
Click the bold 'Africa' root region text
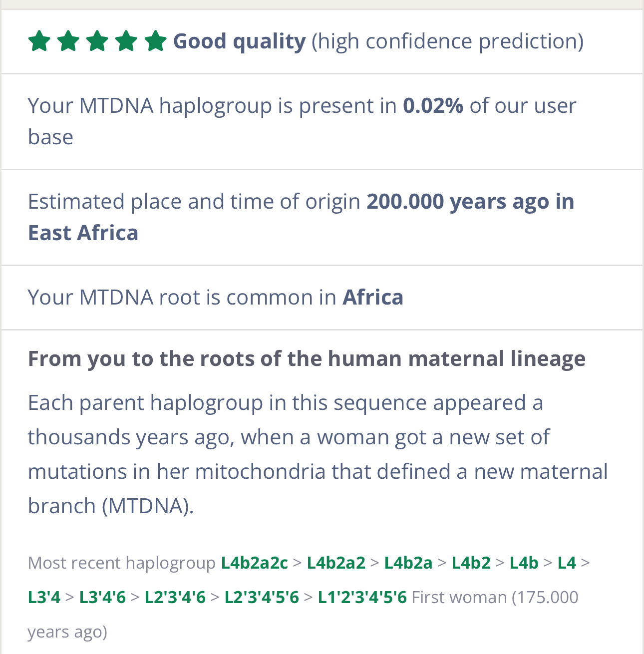[373, 298]
